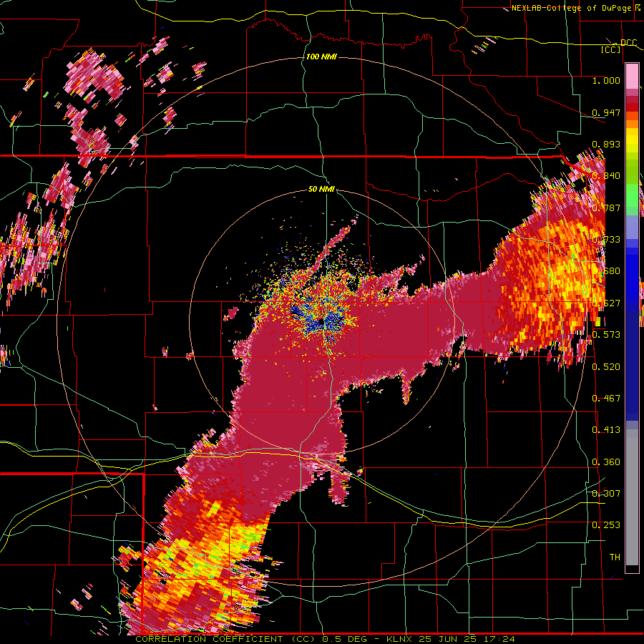
Task: Click the 100 NMI range ring label
Action: 321,57
